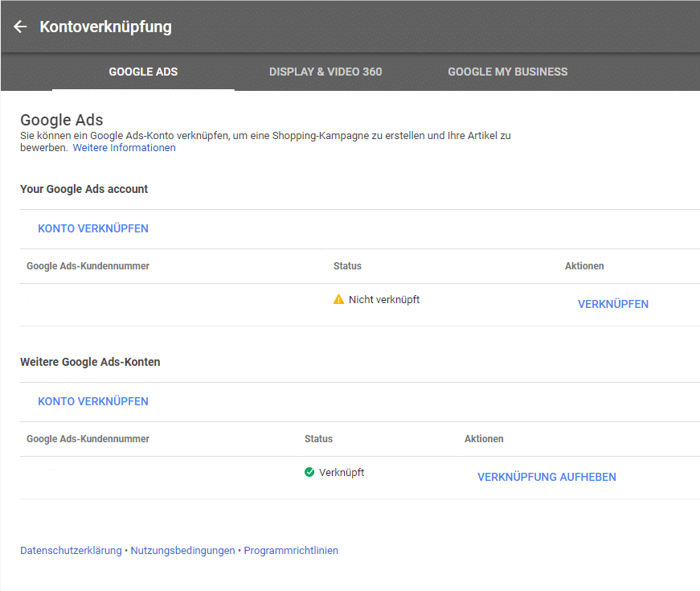
Task: Open the Display & Video 360 tab
Action: pyautogui.click(x=325, y=72)
